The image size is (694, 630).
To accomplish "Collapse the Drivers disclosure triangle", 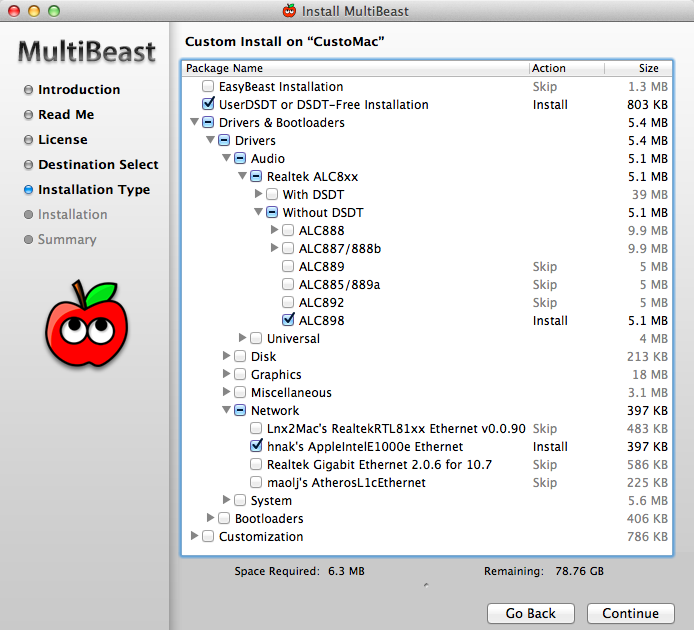I will coord(210,140).
